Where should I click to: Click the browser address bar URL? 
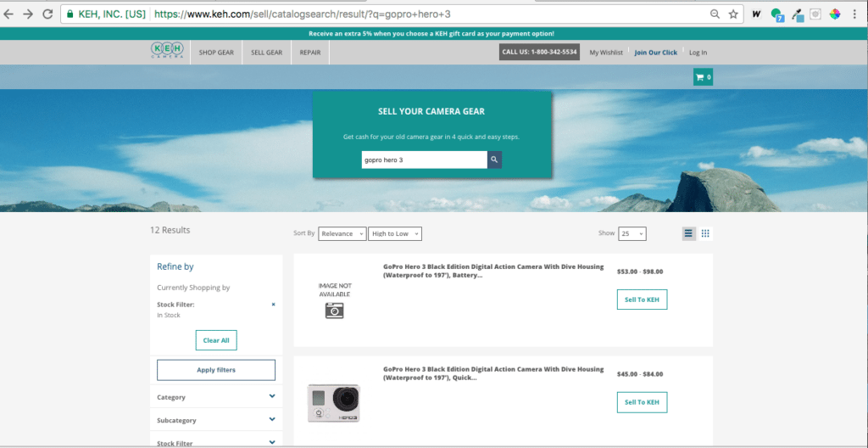click(303, 14)
